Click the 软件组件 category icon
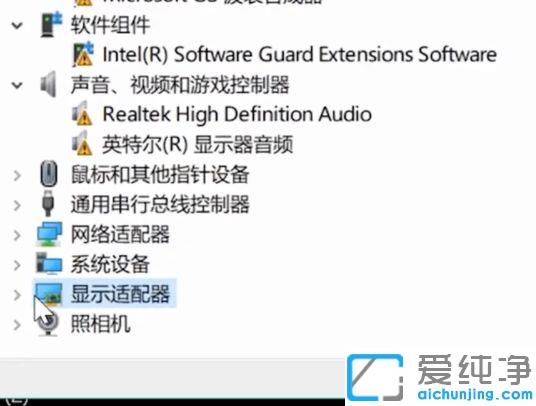 point(51,25)
